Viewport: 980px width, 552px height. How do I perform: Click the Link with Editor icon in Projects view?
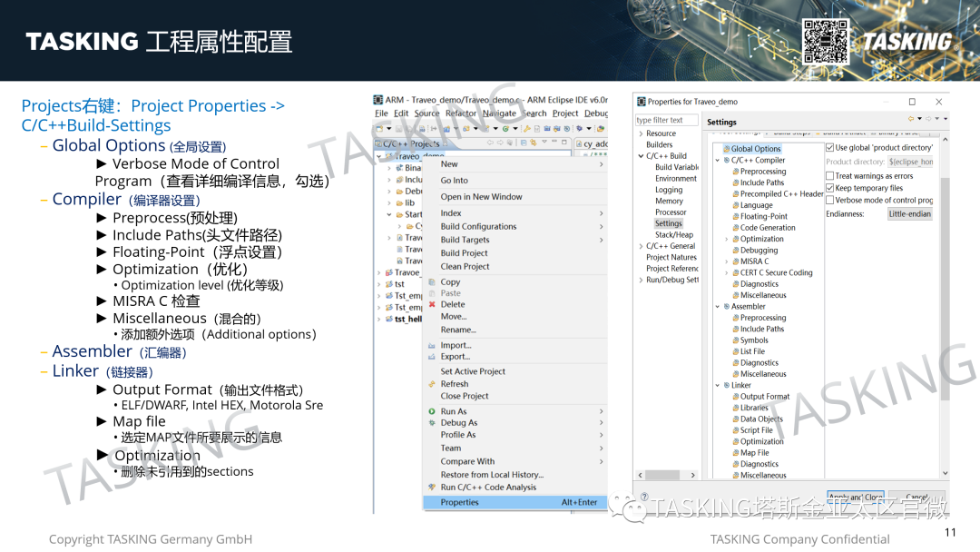534,143
